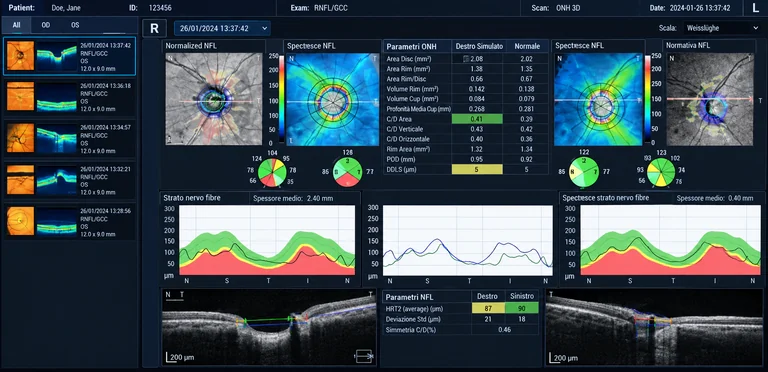Select the Area Rim (mm²) row label
The width and height of the screenshot is (768, 372).
tap(408, 69)
